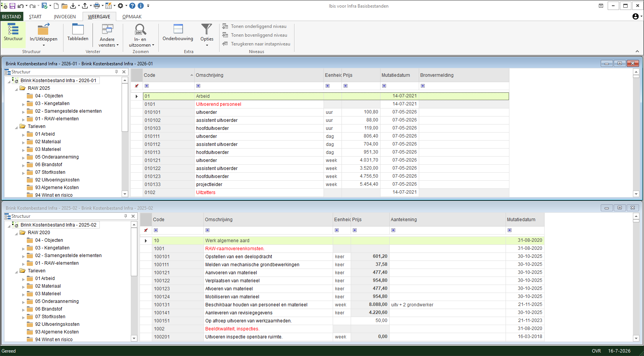This screenshot has width=644, height=356.
Task: Toggle the red filter-row pin in the 2025-02 grid
Action: [146, 230]
